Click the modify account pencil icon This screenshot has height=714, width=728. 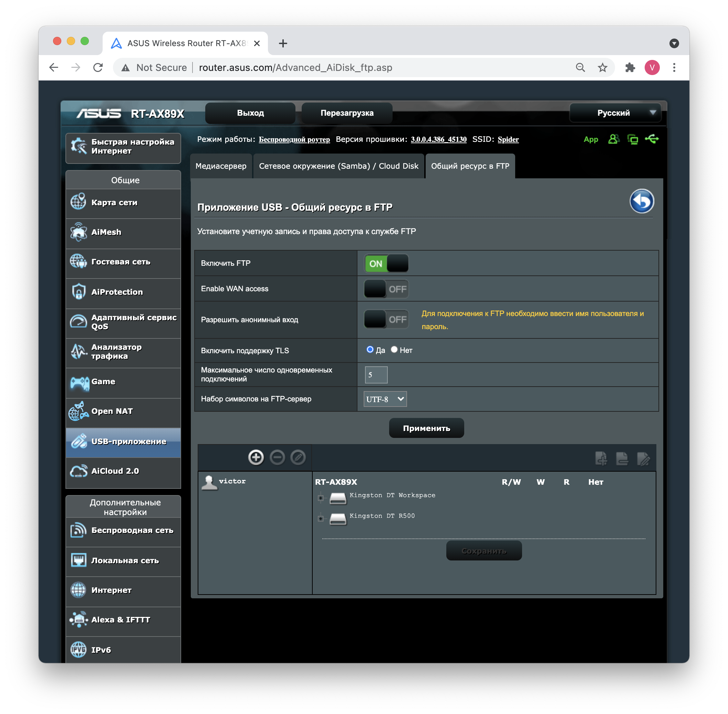(298, 457)
